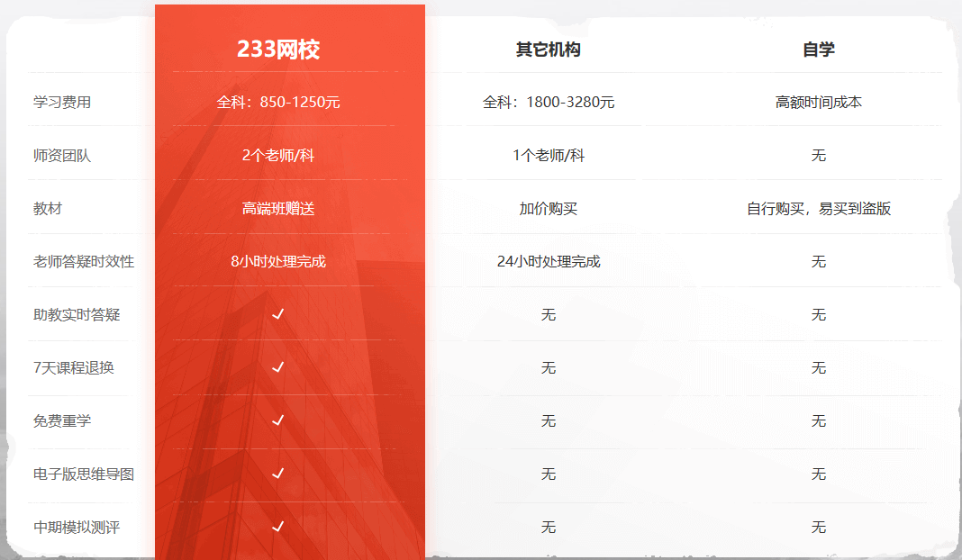Click 无 under 其它机构 in 电子版思维导图 row
The image size is (962, 560).
coord(549,474)
